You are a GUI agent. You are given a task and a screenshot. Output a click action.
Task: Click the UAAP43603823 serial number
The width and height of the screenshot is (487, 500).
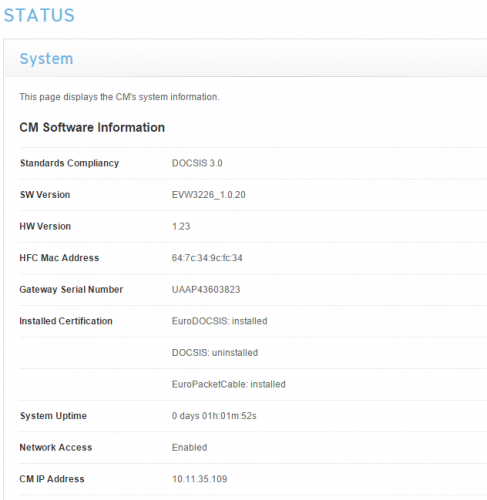[x=206, y=289]
